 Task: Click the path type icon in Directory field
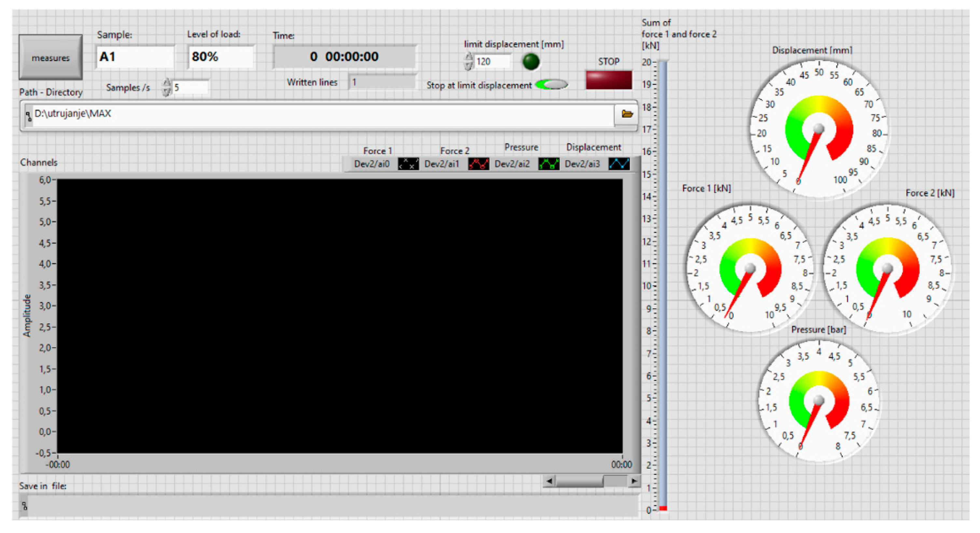point(29,116)
